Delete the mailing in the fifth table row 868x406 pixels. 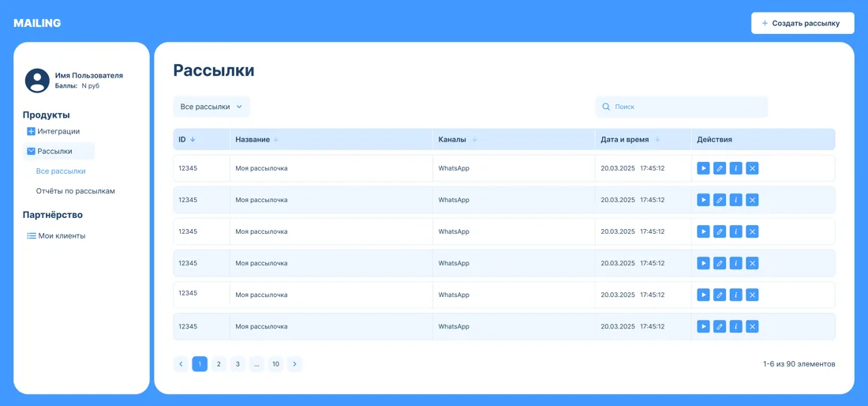[752, 295]
